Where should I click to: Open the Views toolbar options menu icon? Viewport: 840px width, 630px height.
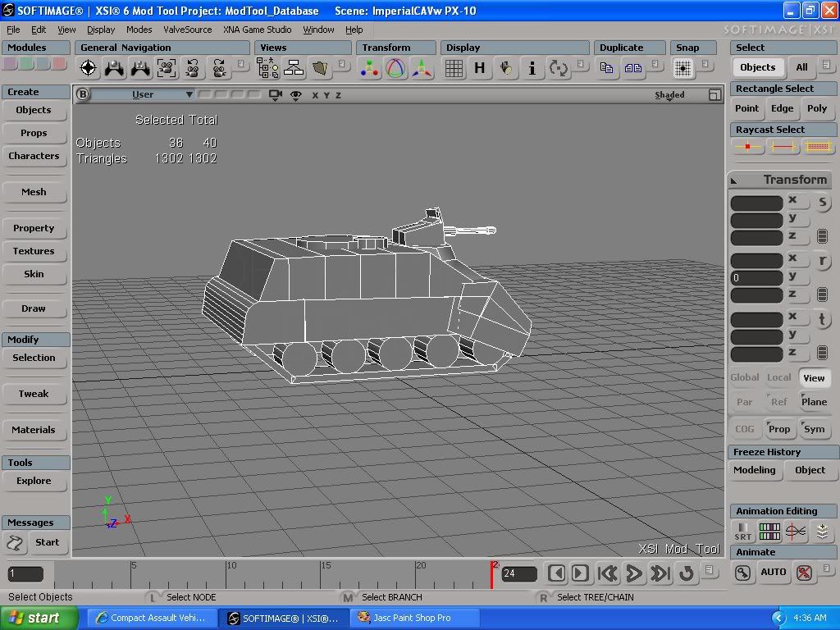pos(342,64)
